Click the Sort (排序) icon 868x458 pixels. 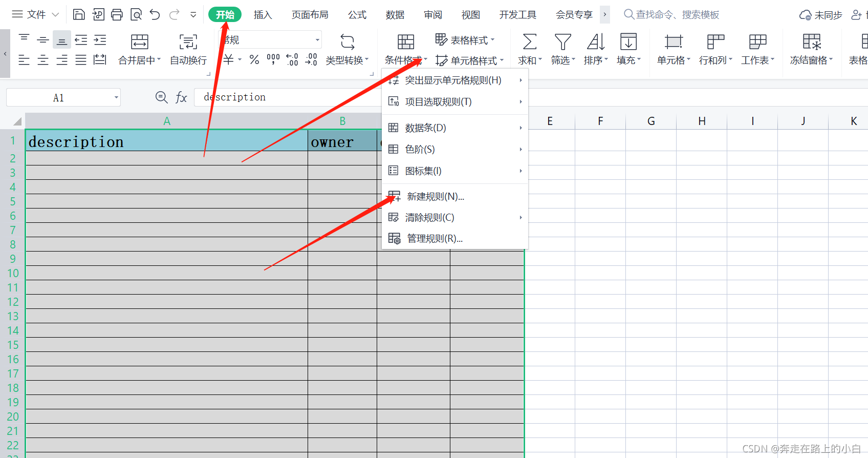(596, 41)
